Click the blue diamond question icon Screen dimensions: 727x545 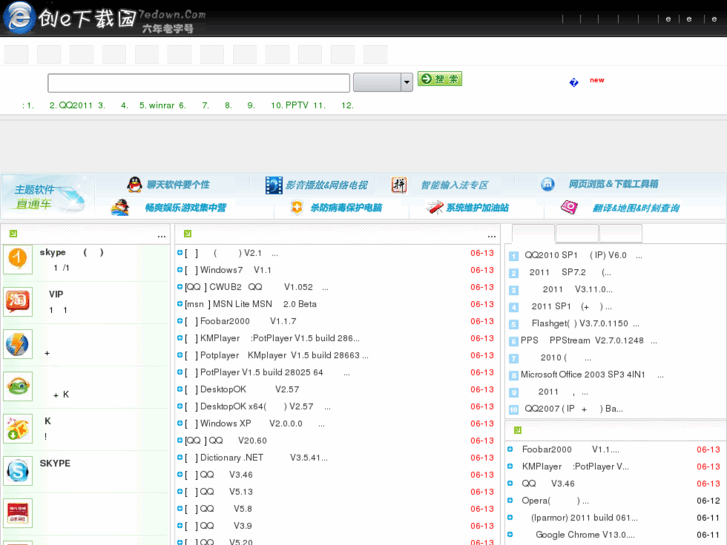574,82
